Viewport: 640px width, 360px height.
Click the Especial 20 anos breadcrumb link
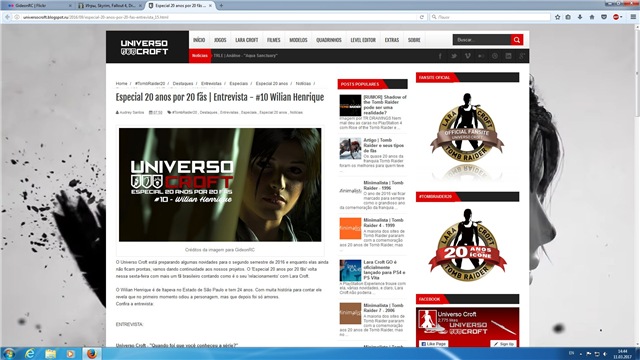(271, 83)
